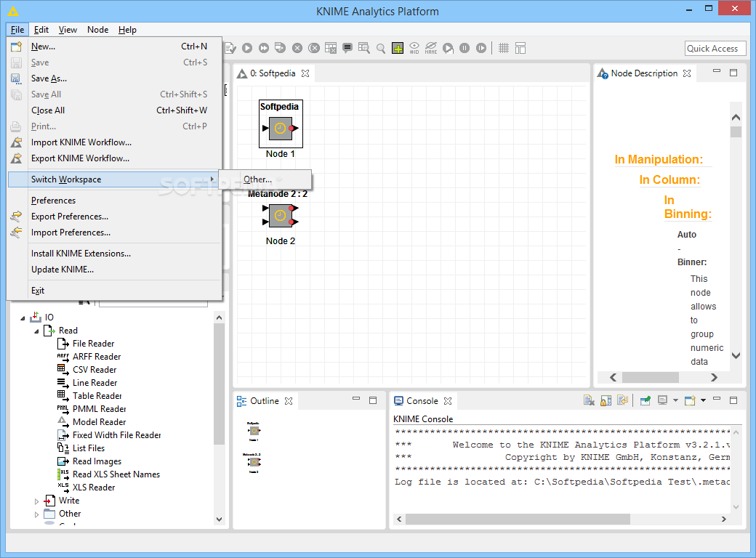Maximize the Console panel
The image size is (756, 558).
[x=733, y=400]
